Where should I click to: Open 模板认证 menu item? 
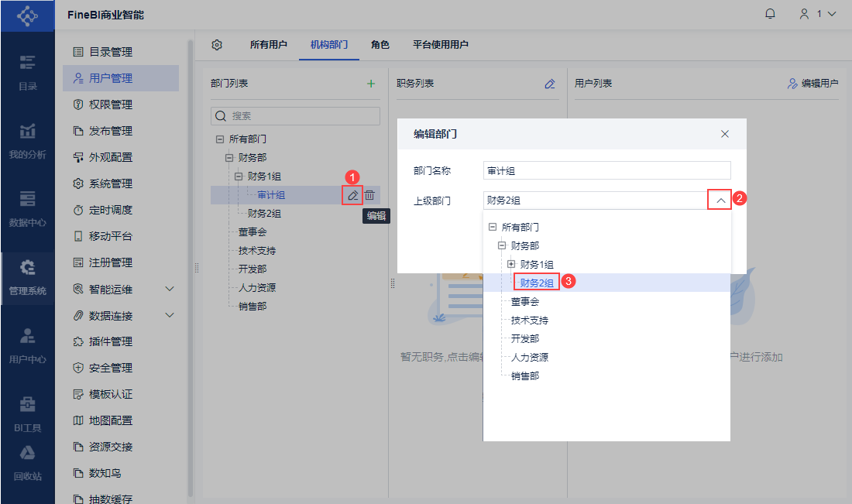click(x=121, y=394)
